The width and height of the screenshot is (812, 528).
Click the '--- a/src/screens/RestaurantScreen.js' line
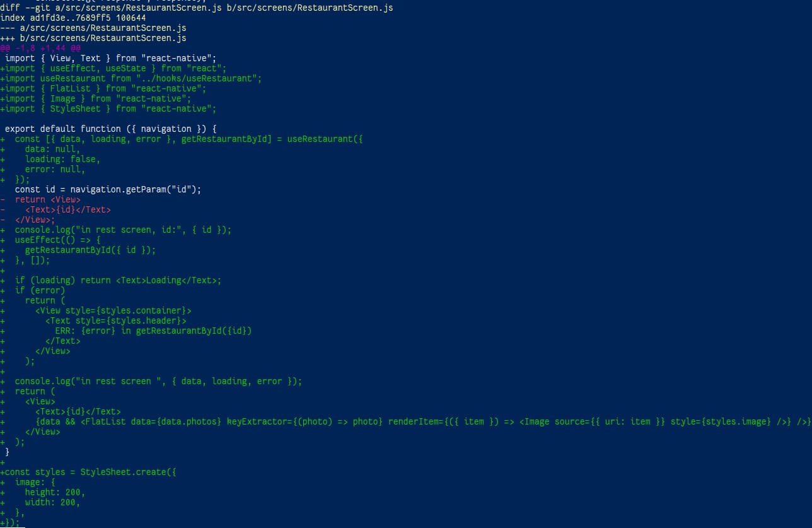93,28
